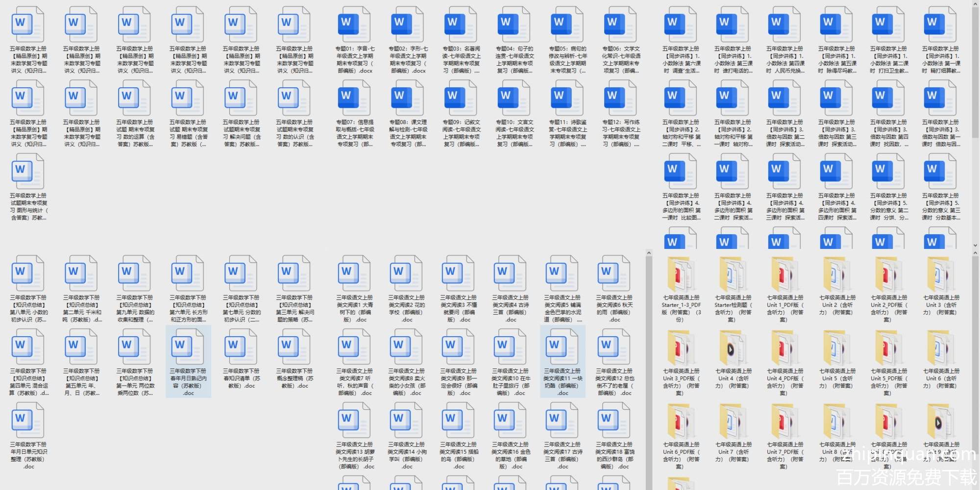Click folder name Starter检测题 (含听力)
Screen dimensions: 980x490
(x=733, y=309)
